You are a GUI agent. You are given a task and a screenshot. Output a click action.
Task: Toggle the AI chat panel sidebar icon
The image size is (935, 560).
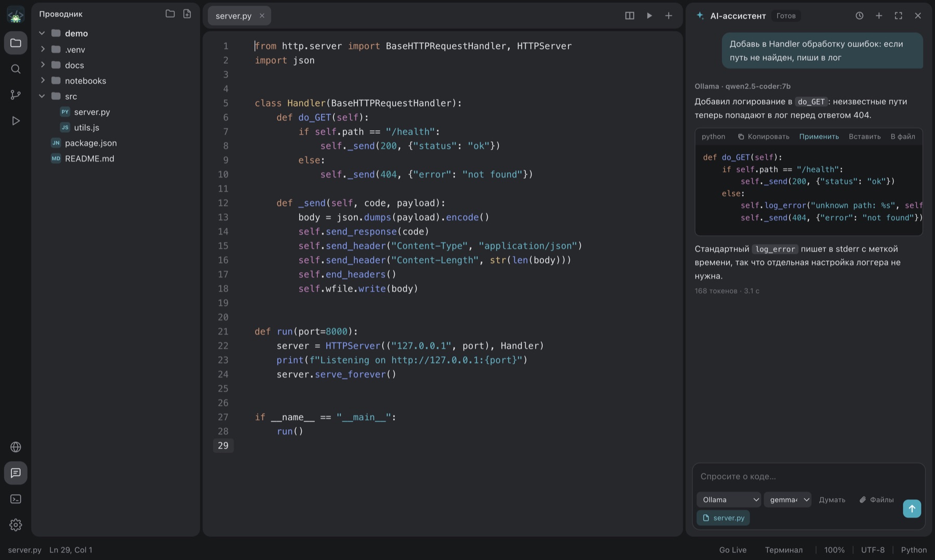point(16,473)
